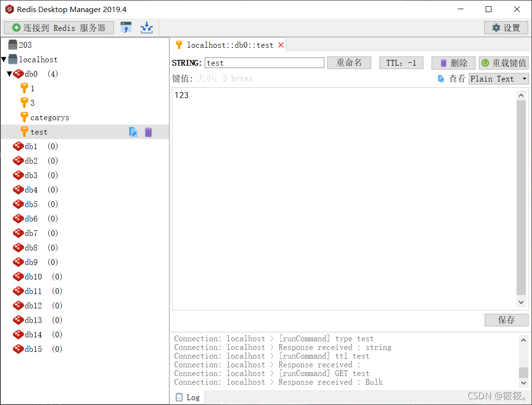This screenshot has width=532, height=405.
Task: Click the db0 database icon
Action: [x=18, y=73]
